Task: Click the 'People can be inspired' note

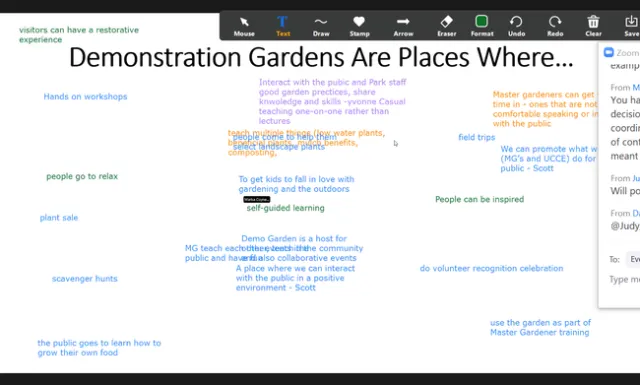Action: (x=479, y=199)
